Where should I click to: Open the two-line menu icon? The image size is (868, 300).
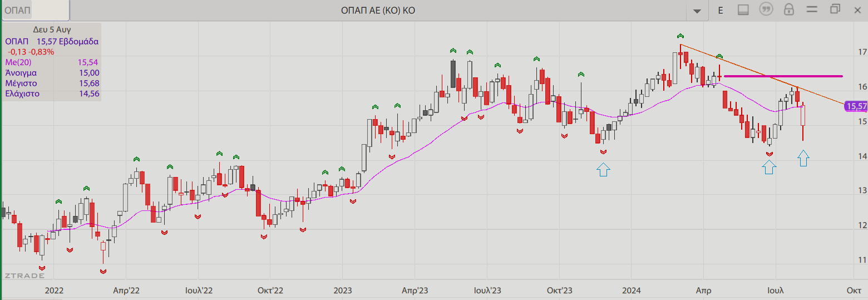[811, 9]
